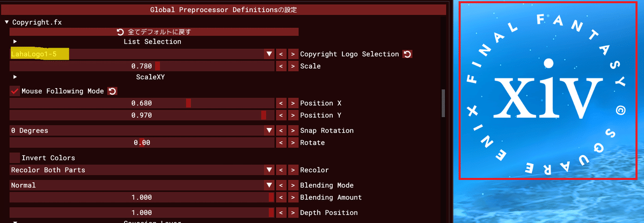The width and height of the screenshot is (644, 223).
Task: Decrease Position Y with left arrow
Action: [x=281, y=115]
